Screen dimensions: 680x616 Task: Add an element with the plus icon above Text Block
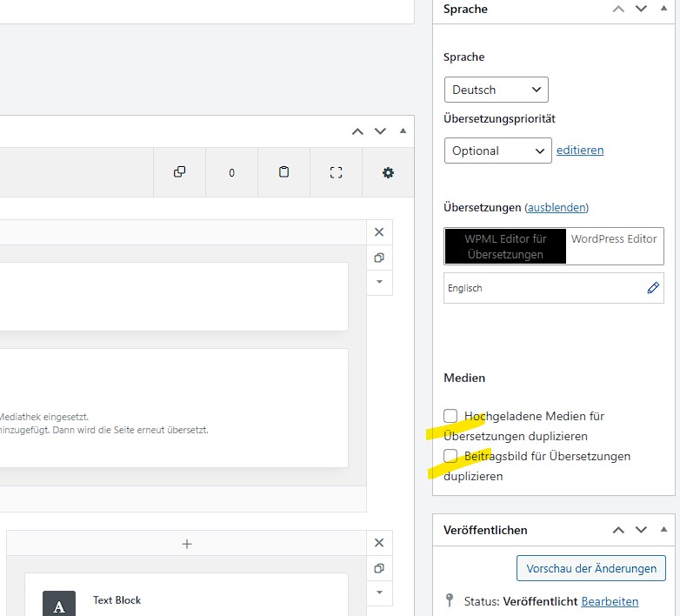[187, 544]
